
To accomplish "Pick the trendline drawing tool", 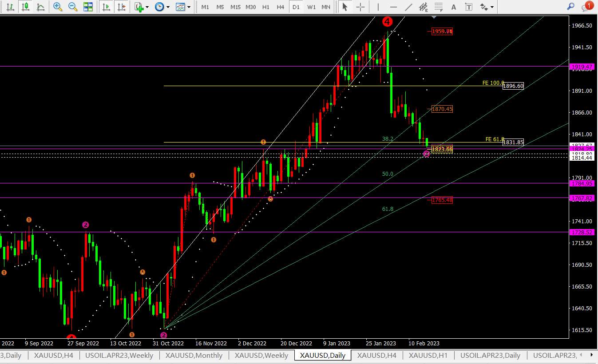I will pyautogui.click(x=408, y=7).
